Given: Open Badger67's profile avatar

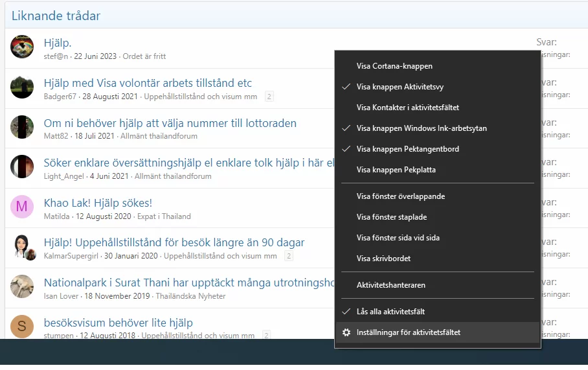Looking at the screenshot, I should pos(22,87).
